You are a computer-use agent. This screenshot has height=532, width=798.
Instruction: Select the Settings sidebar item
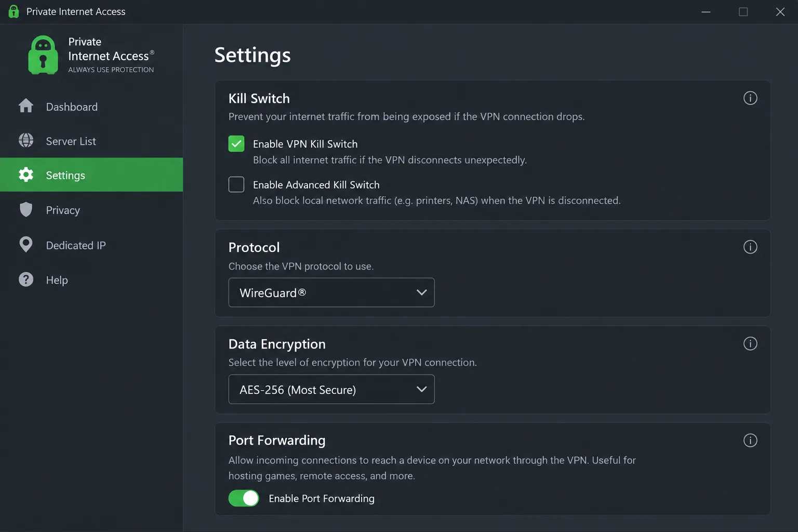[91, 175]
